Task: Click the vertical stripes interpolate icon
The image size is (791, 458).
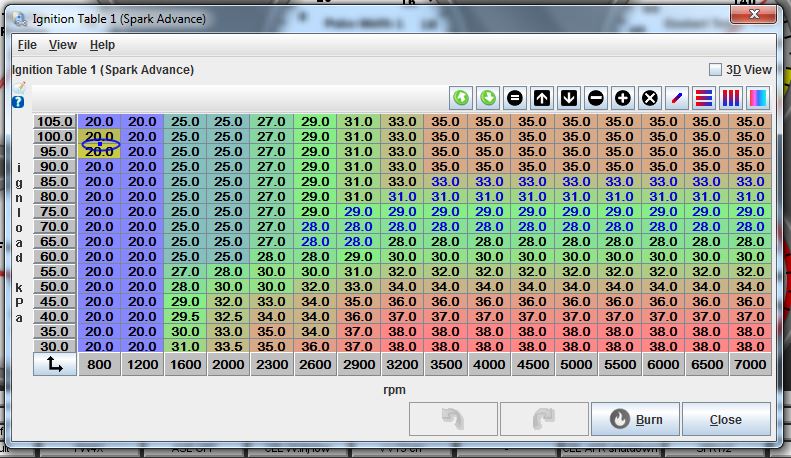Action: point(731,98)
